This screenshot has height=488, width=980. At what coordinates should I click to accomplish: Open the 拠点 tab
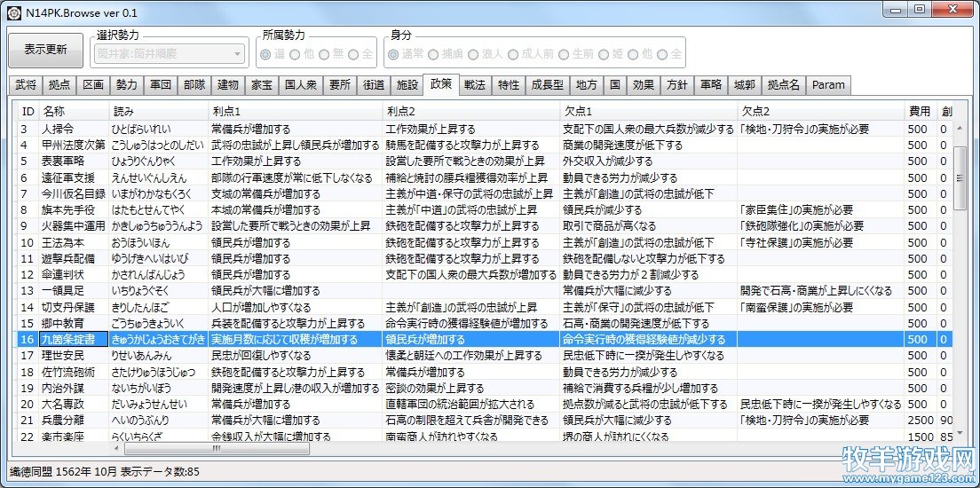click(x=60, y=85)
